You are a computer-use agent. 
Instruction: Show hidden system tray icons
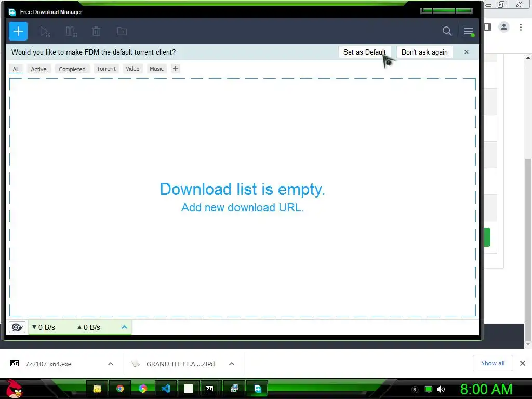tap(415, 390)
